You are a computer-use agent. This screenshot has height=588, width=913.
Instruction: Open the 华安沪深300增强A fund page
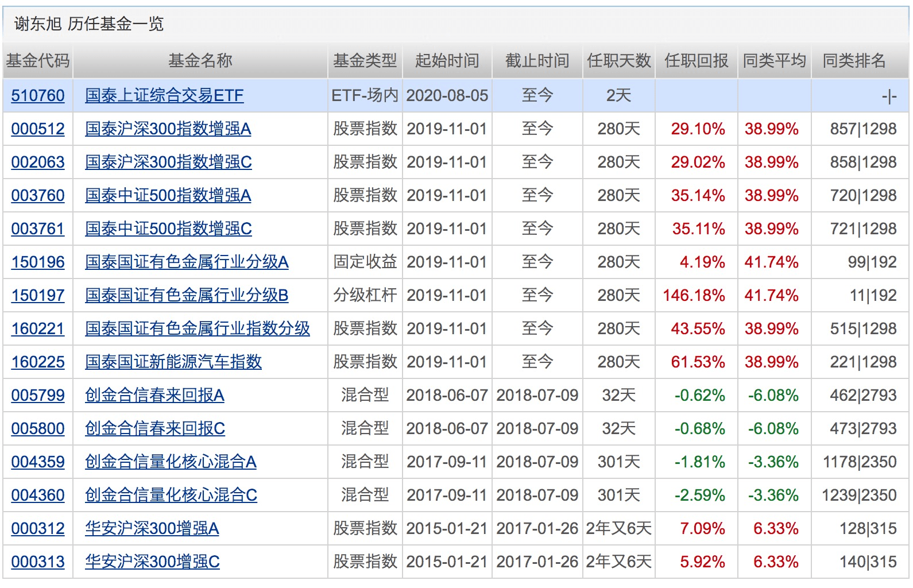click(x=152, y=528)
